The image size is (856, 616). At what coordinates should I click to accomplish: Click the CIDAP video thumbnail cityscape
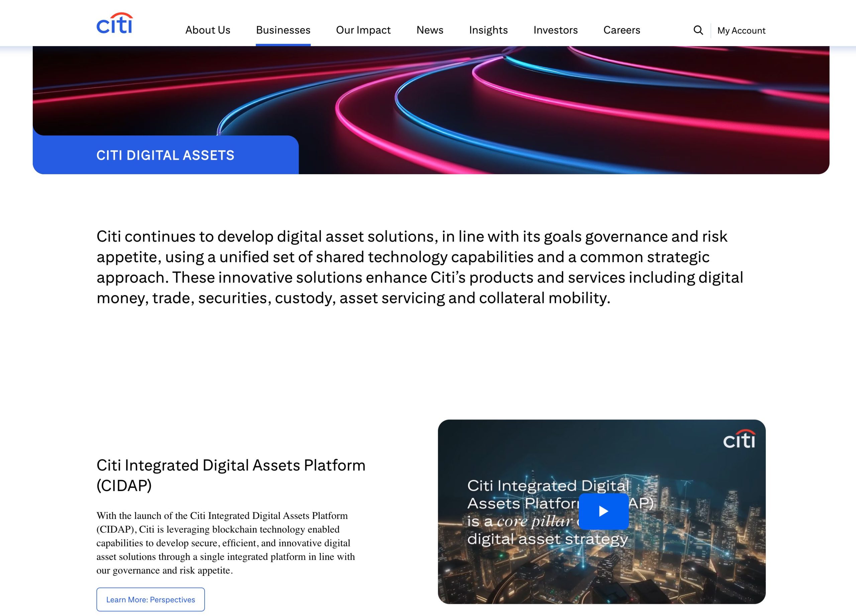(698, 566)
